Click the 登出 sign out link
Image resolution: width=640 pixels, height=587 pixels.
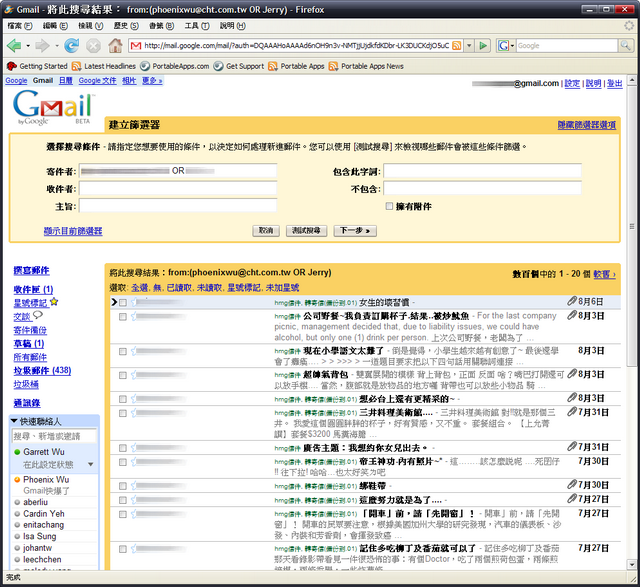pyautogui.click(x=615, y=84)
